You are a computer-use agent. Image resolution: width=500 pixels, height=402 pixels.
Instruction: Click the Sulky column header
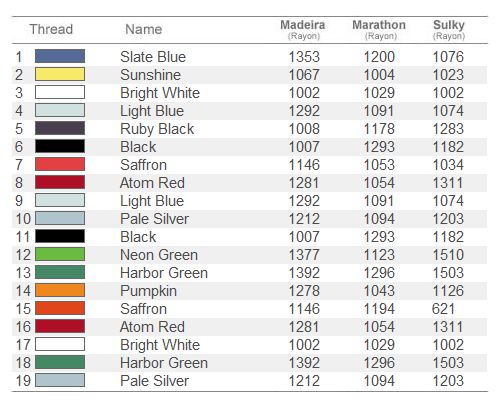click(x=449, y=29)
